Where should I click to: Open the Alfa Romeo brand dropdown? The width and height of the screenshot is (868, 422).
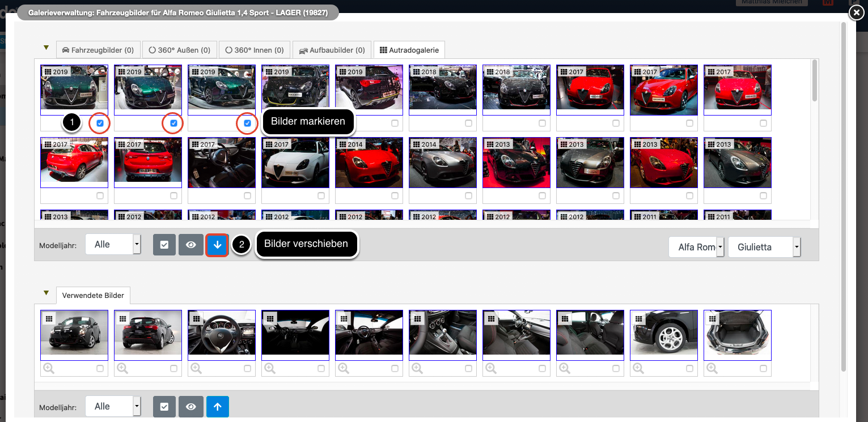pos(697,248)
